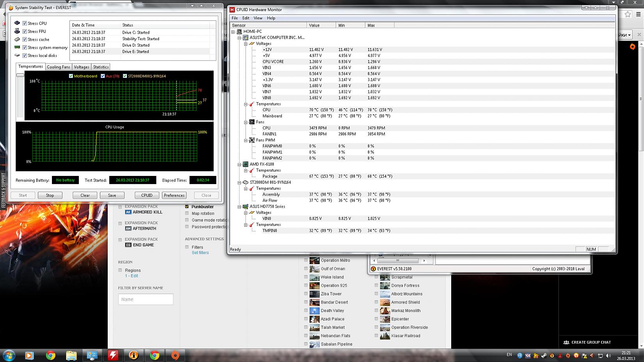Image resolution: width=644 pixels, height=362 pixels.
Task: Collapse the Voltages section under ASUSTeK
Action: point(246,44)
